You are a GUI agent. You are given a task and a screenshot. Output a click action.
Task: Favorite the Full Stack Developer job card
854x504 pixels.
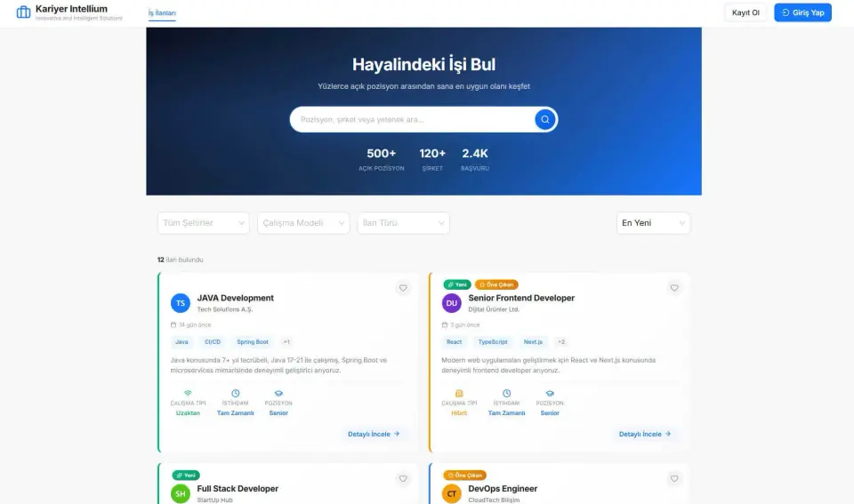coord(403,478)
